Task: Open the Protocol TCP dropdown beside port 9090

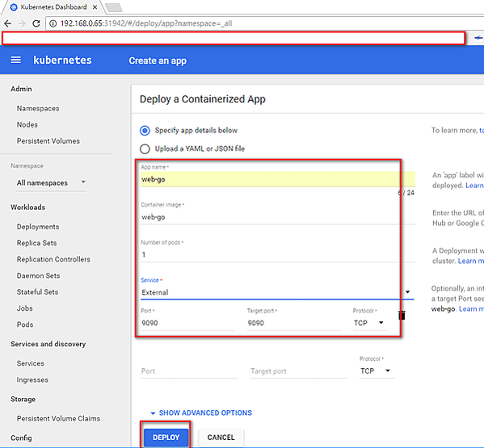Action: pyautogui.click(x=369, y=323)
